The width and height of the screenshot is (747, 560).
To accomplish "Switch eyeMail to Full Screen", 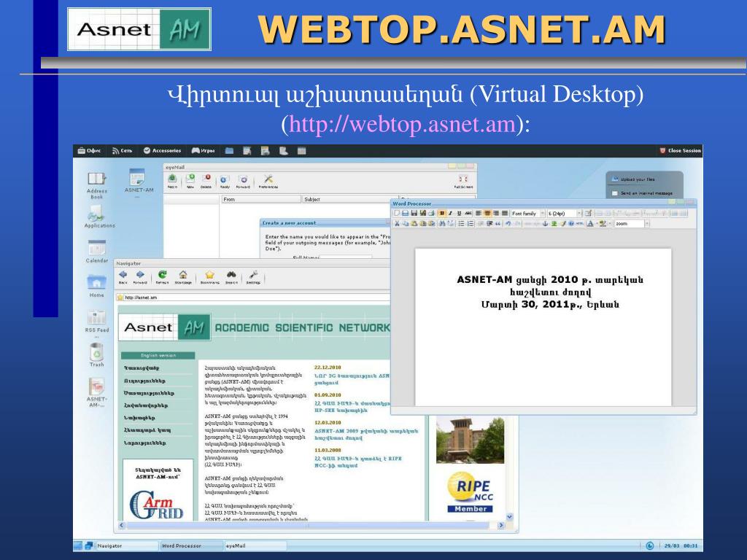I will click(463, 181).
